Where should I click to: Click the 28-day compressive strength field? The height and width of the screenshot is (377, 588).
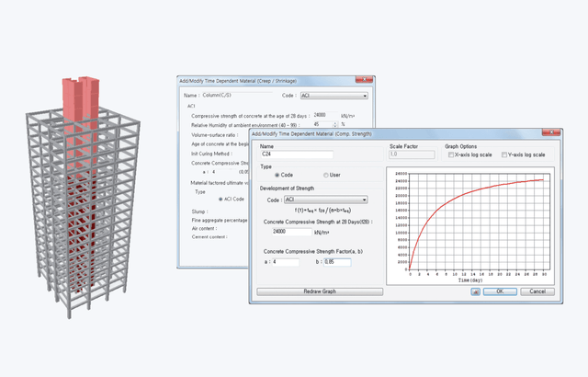(x=281, y=233)
